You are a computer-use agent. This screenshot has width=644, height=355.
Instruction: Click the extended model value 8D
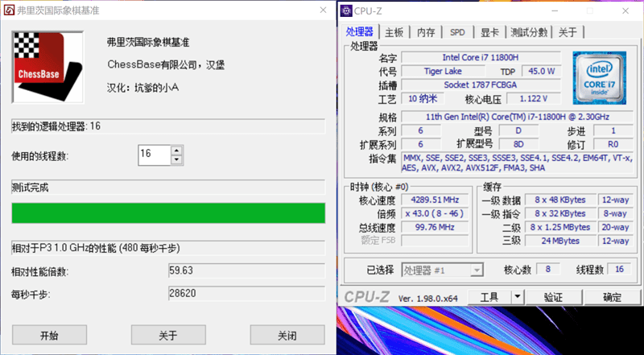click(518, 144)
